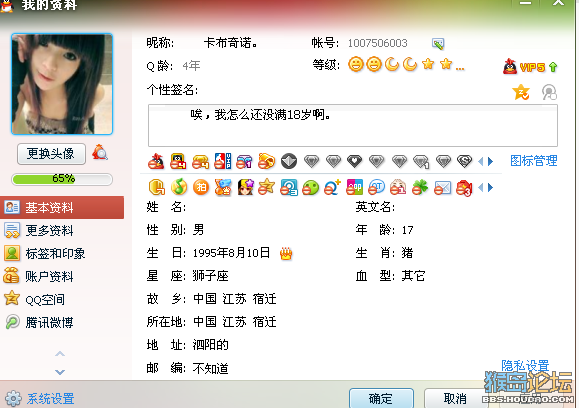Screen dimensions: 579x408
Task: Show next icons in service icon row
Action: [490, 188]
